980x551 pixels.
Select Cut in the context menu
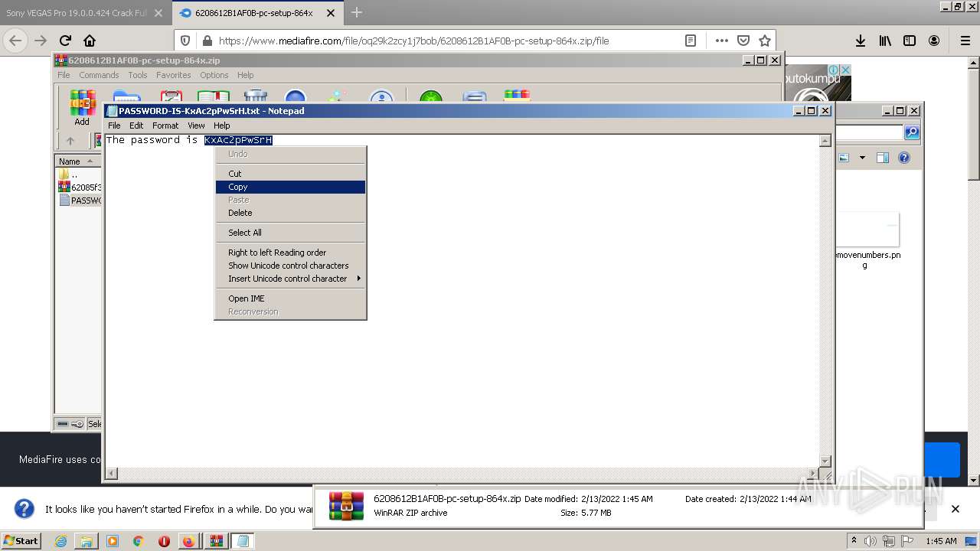pyautogui.click(x=290, y=174)
